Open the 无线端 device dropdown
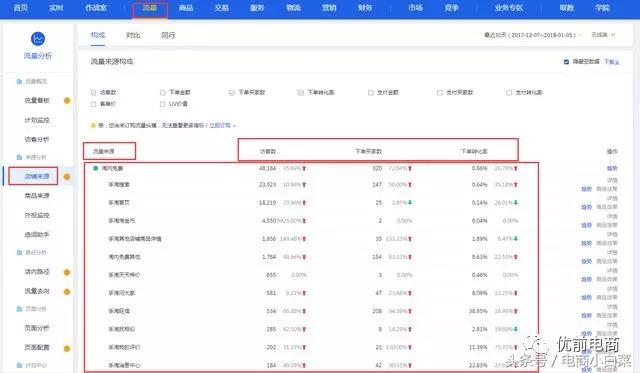The height and width of the screenshot is (373, 640). tap(603, 35)
